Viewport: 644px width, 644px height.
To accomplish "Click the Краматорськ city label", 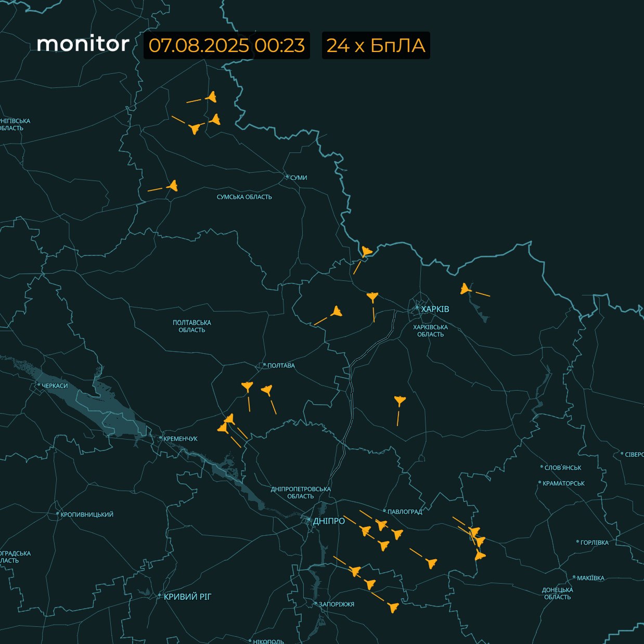I will pos(563,483).
